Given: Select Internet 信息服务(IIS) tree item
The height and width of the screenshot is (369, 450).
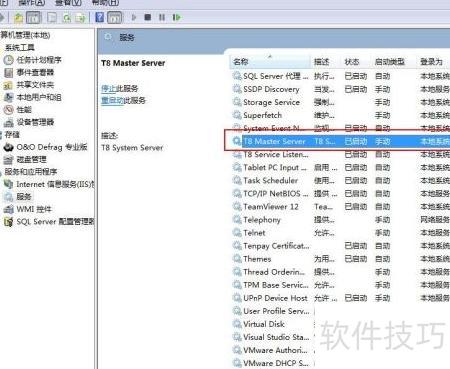Looking at the screenshot, I should [x=55, y=184].
